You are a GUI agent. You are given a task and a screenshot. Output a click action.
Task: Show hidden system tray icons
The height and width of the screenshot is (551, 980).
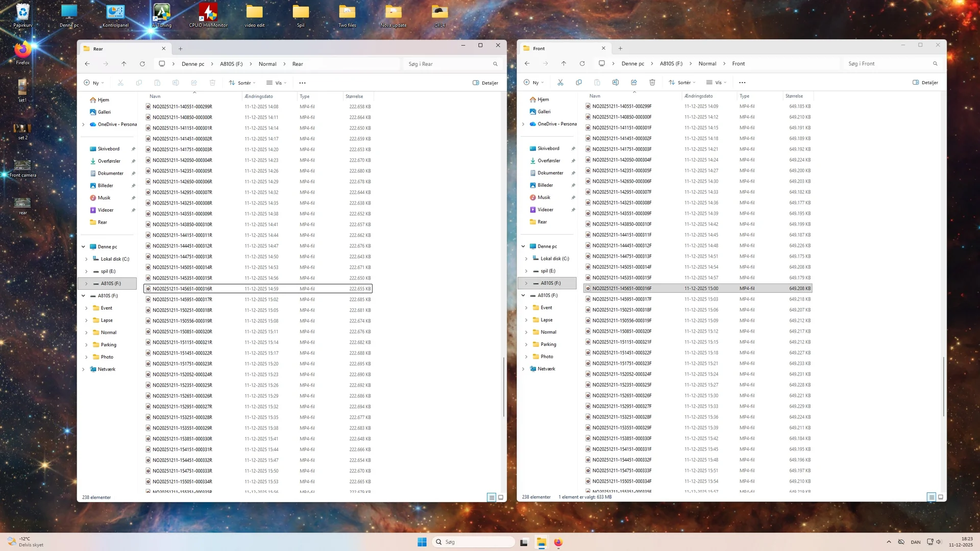click(x=889, y=542)
